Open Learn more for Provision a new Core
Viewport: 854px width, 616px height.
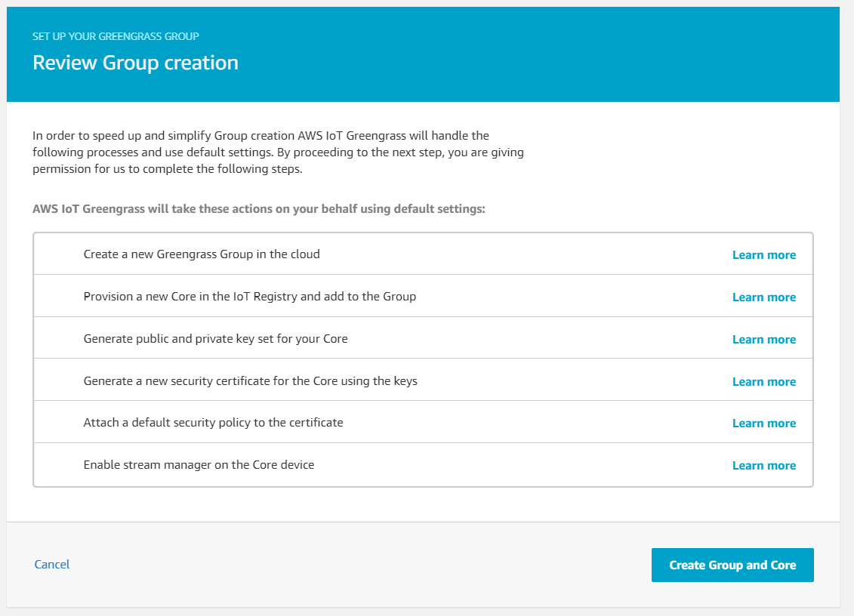click(763, 297)
